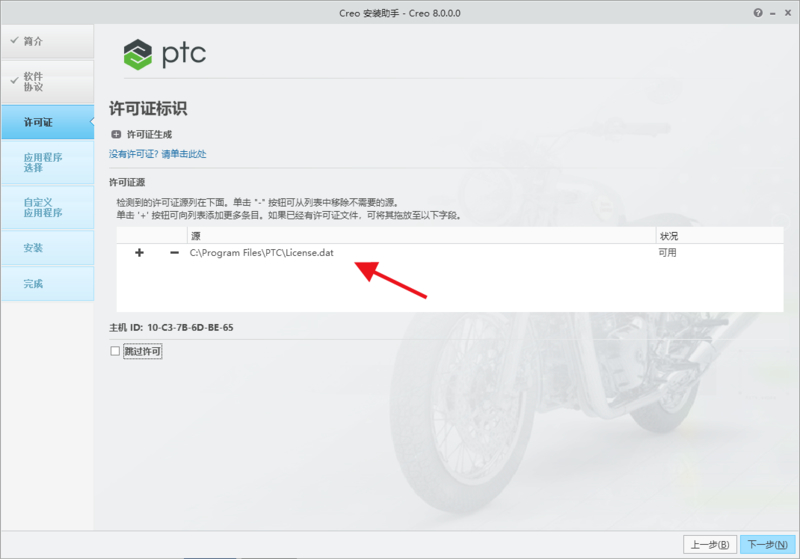Image resolution: width=800 pixels, height=559 pixels.
Task: Click the PTC logo
Action: (165, 54)
